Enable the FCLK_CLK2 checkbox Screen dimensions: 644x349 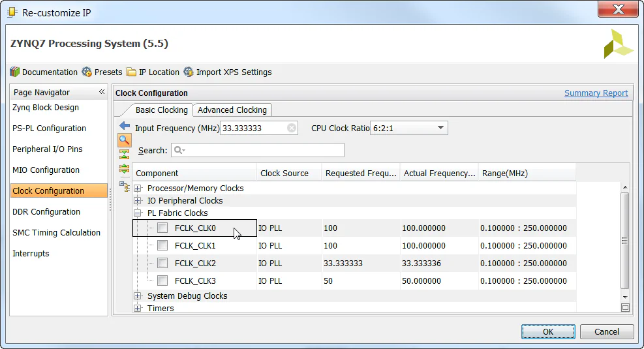click(162, 263)
